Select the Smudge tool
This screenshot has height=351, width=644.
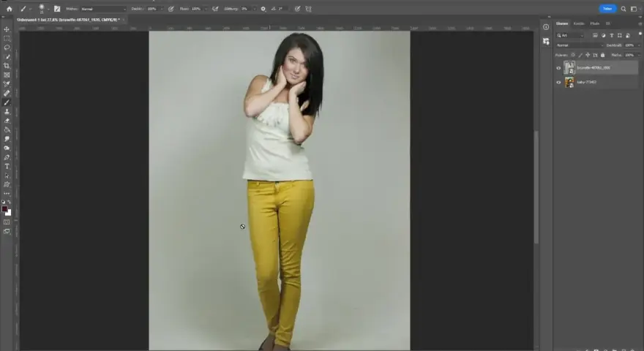[7, 139]
